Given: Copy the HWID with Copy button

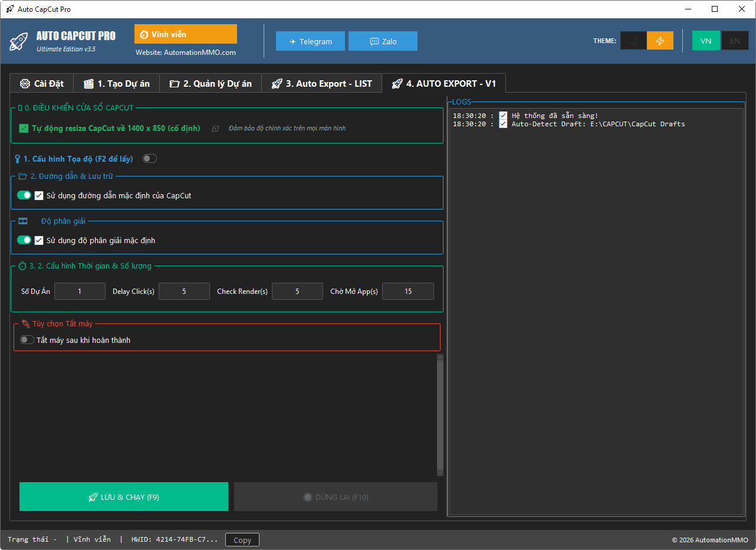Looking at the screenshot, I should (x=242, y=540).
